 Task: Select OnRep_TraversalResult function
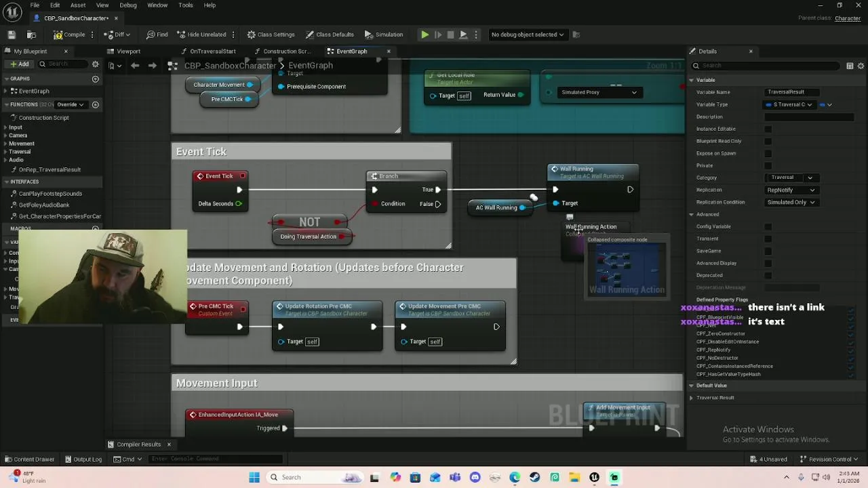pos(50,170)
